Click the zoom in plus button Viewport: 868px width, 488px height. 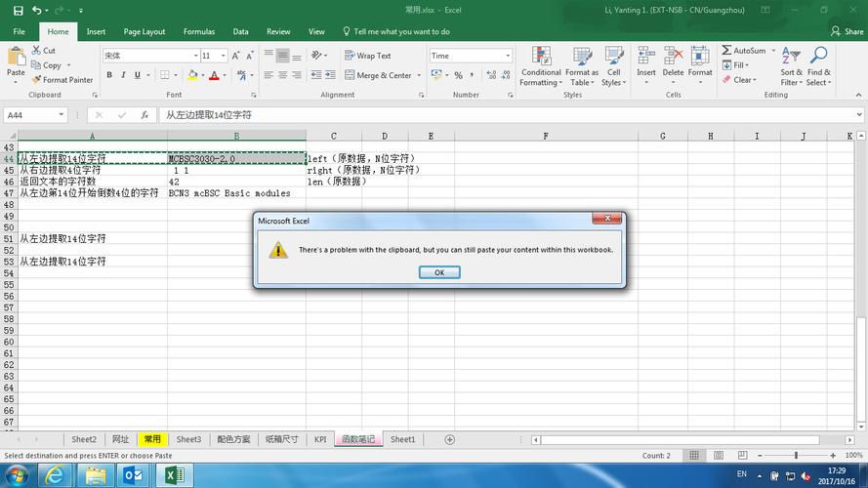(x=833, y=456)
